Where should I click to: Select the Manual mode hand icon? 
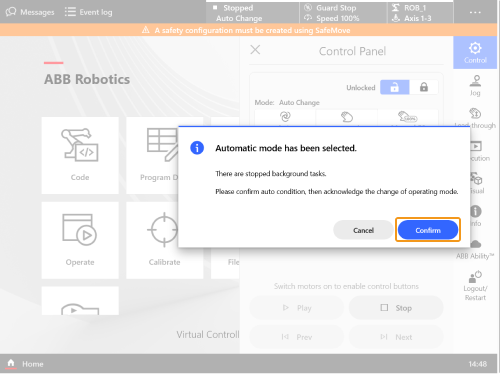point(347,118)
